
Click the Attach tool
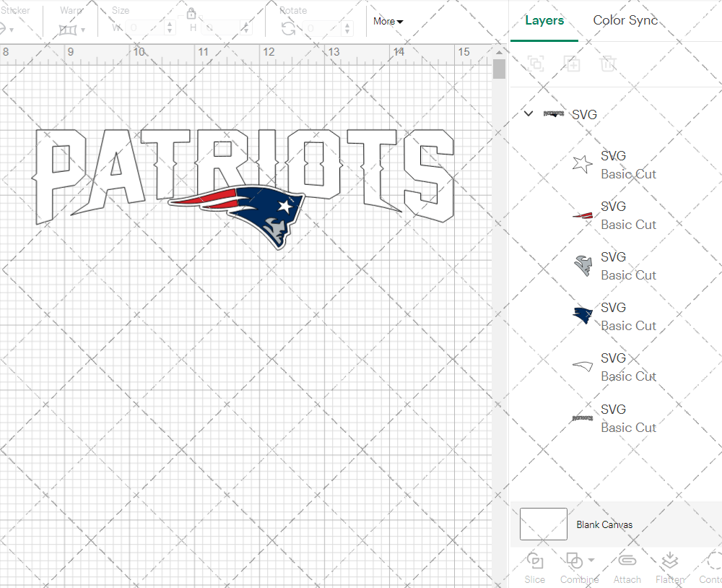point(627,568)
